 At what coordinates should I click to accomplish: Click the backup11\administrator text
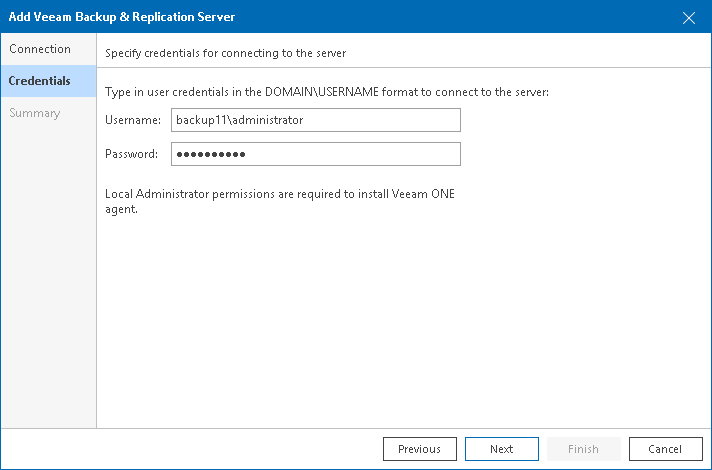tap(239, 120)
